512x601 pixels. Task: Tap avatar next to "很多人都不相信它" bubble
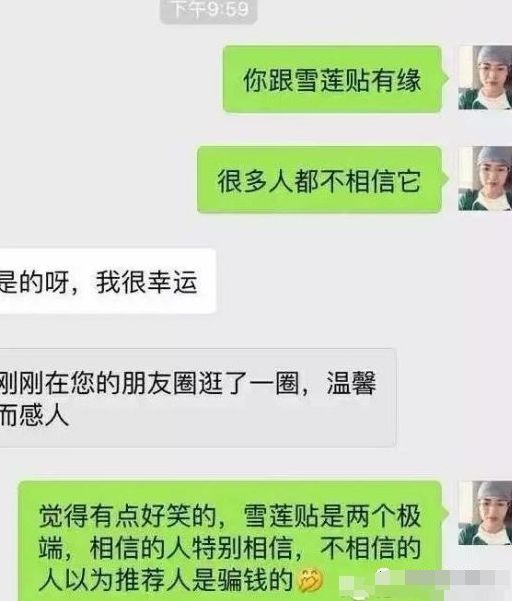(x=485, y=178)
